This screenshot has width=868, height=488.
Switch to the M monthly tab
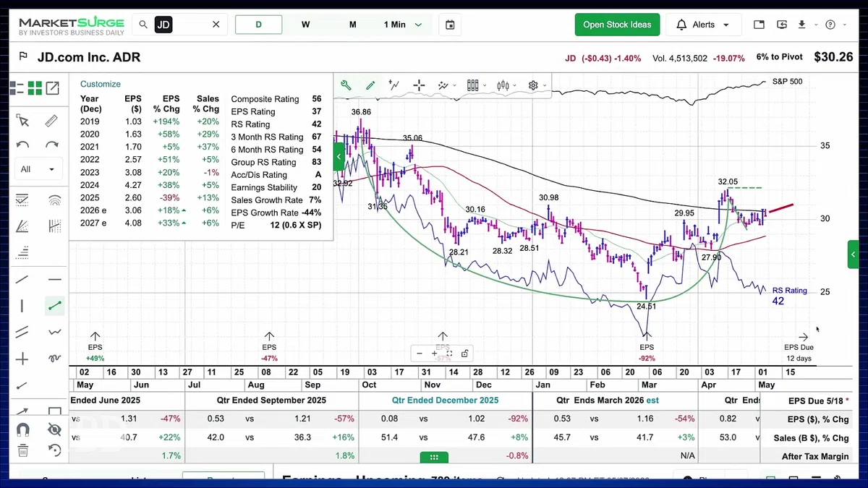tap(353, 25)
